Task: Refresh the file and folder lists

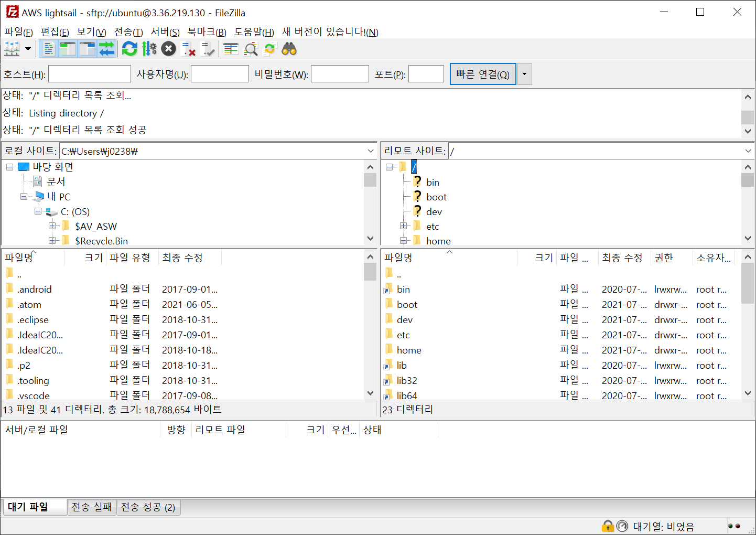Action: point(129,49)
